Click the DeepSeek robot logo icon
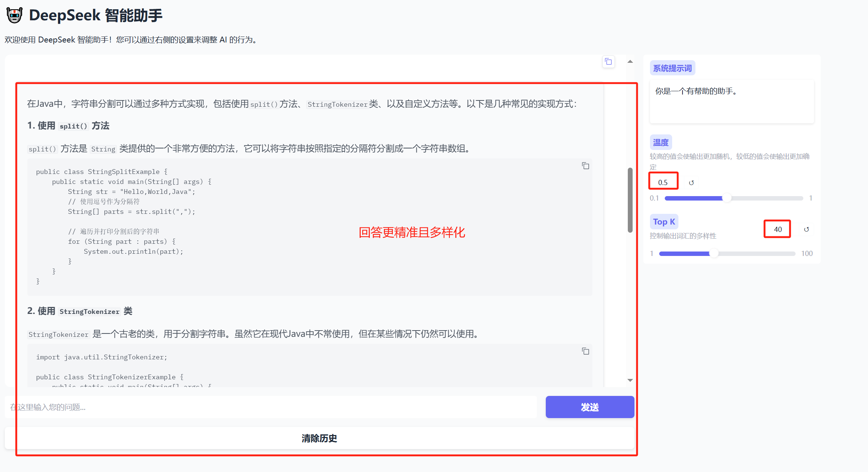868x472 pixels. click(14, 16)
